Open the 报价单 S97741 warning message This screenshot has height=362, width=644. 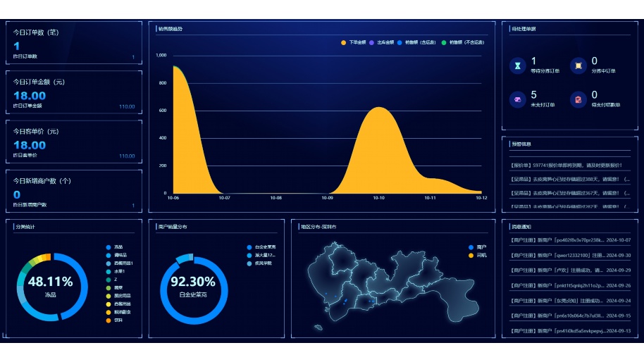(569, 166)
